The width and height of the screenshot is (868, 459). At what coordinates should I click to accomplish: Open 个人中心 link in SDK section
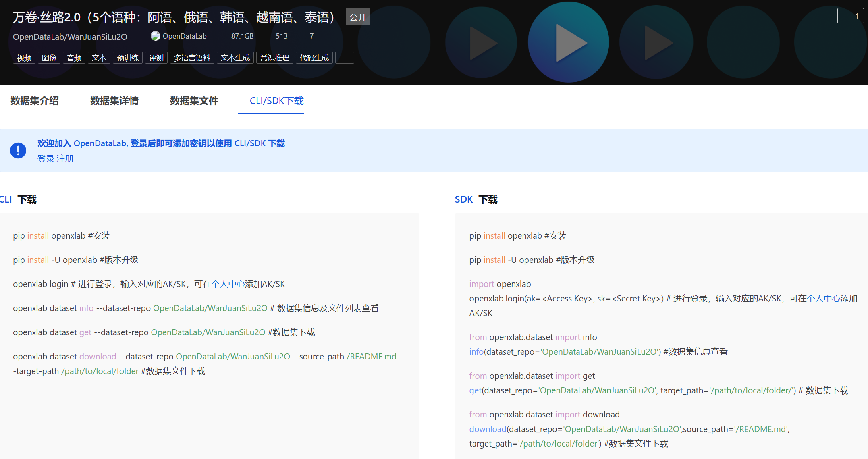(823, 299)
